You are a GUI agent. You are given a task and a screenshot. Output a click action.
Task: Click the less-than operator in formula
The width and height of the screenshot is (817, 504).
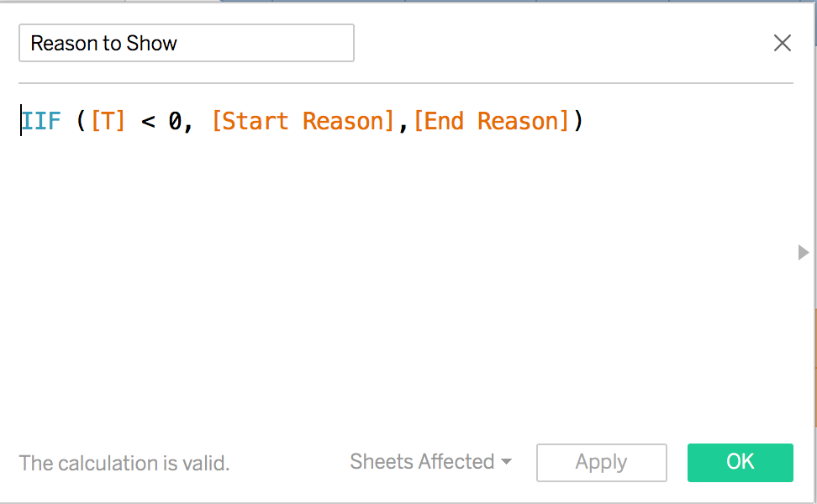click(x=148, y=122)
